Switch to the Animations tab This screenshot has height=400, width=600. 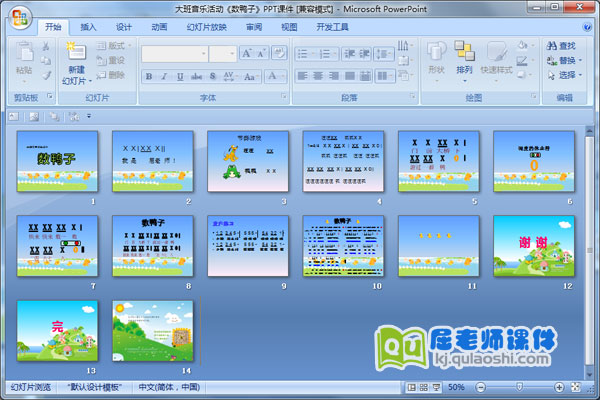tap(159, 27)
